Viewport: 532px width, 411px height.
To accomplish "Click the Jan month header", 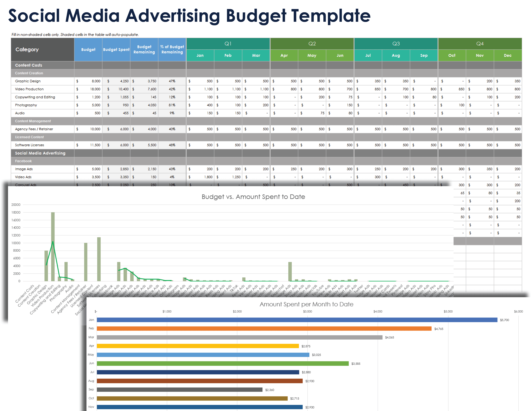I will tap(200, 55).
